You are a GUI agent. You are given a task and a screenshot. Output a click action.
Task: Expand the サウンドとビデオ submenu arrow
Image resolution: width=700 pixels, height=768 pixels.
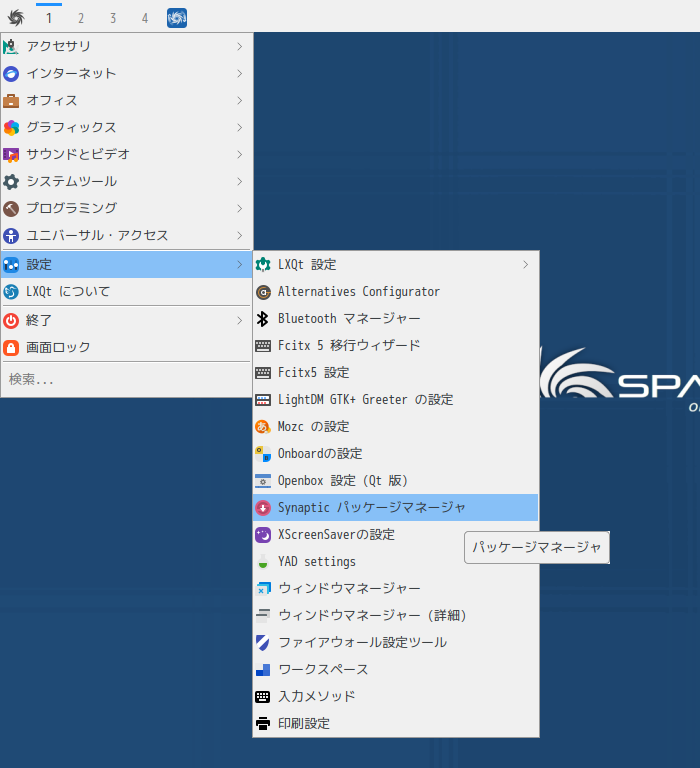[x=240, y=154]
